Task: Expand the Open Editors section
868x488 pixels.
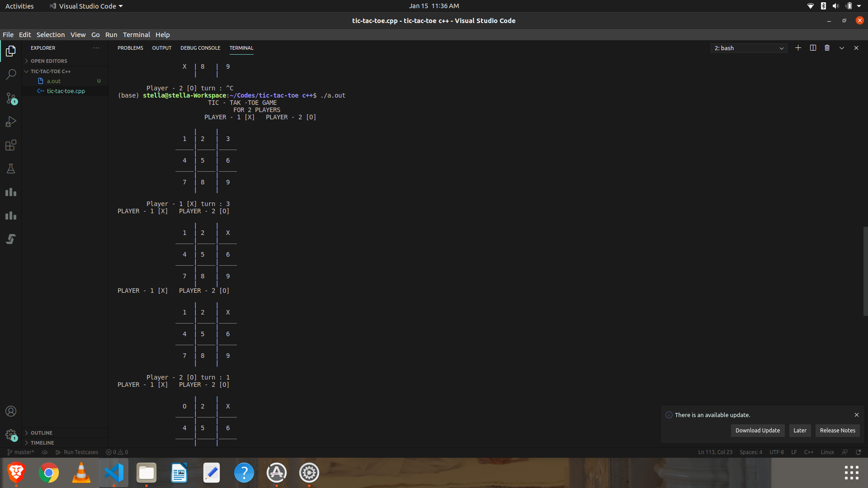Action: pyautogui.click(x=49, y=61)
